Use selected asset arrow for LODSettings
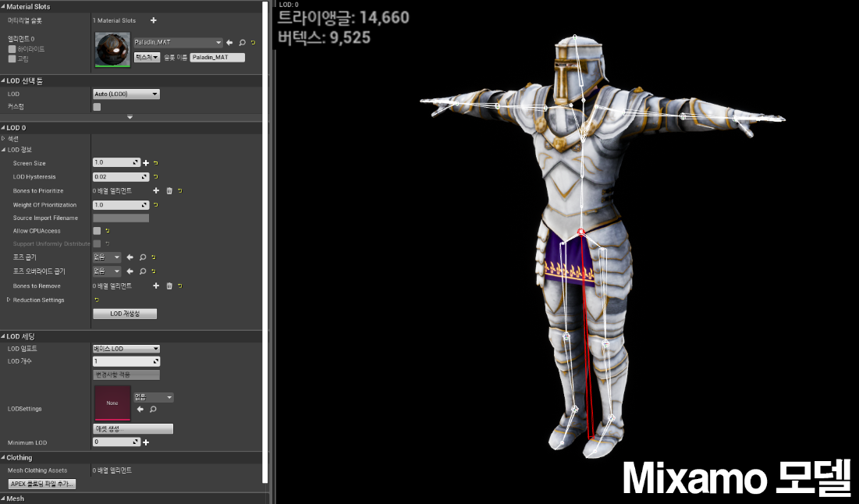 (x=140, y=410)
